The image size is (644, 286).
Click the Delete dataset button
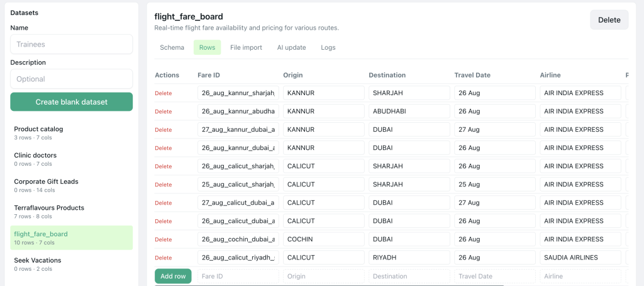click(x=609, y=20)
